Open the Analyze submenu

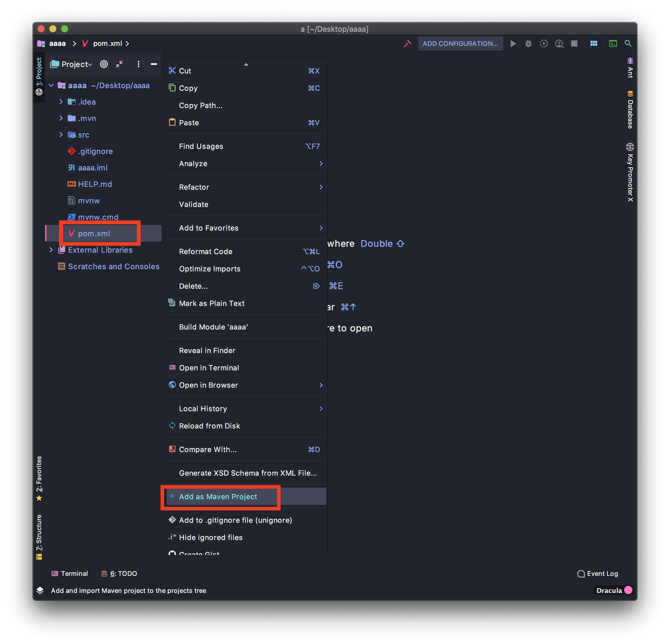246,163
